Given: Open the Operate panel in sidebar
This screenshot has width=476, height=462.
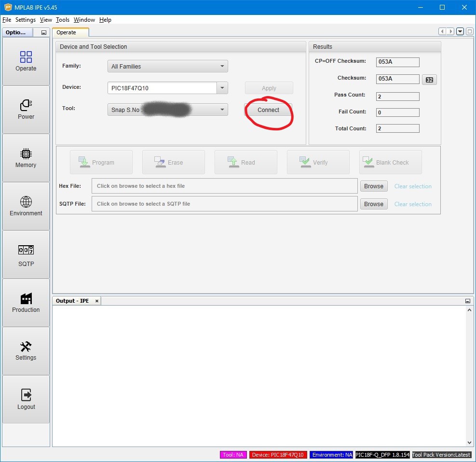Looking at the screenshot, I should (26, 61).
